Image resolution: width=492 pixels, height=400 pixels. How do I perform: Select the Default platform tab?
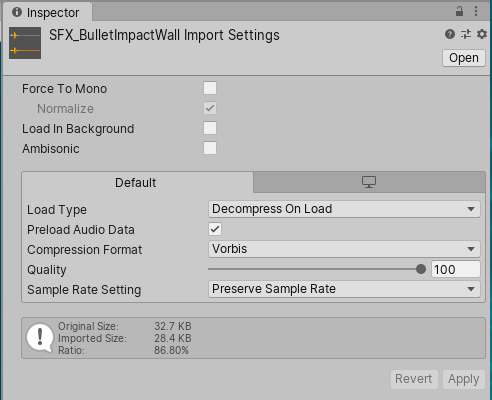(136, 183)
